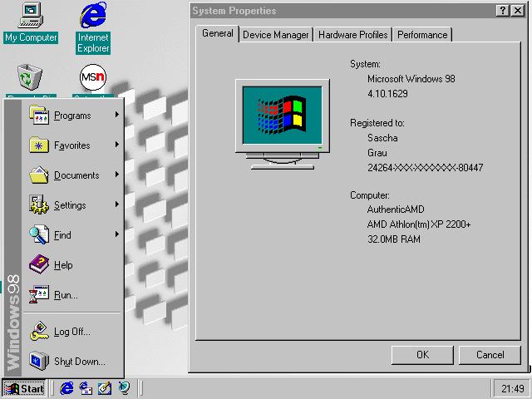Switch to the General tab
Screen dimensions: 532x399
click(218, 33)
